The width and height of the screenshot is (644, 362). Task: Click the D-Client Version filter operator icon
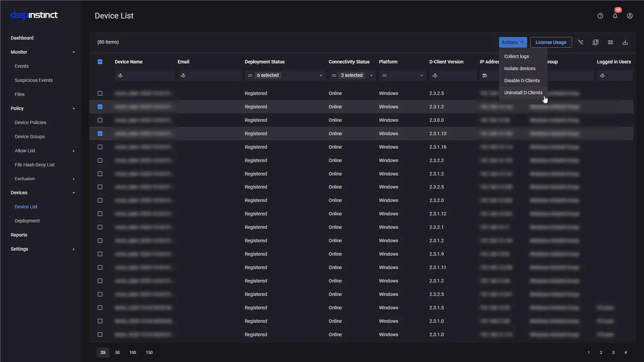(435, 75)
